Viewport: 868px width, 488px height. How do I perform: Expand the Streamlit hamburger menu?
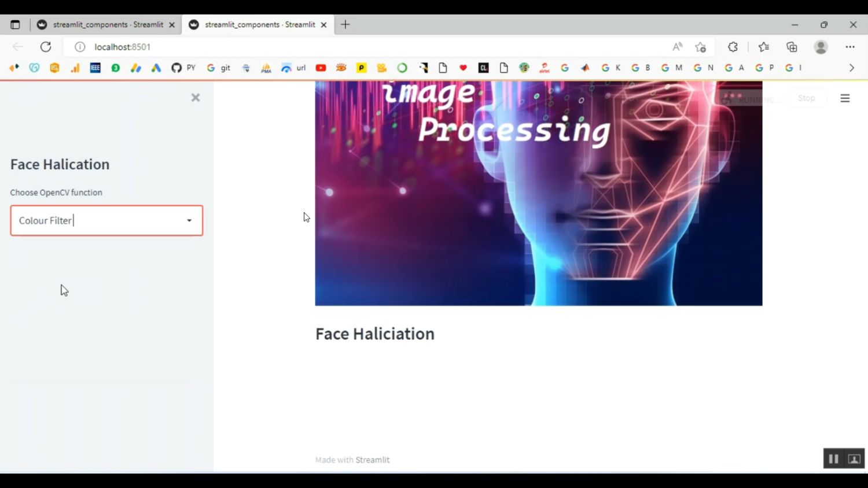[845, 98]
